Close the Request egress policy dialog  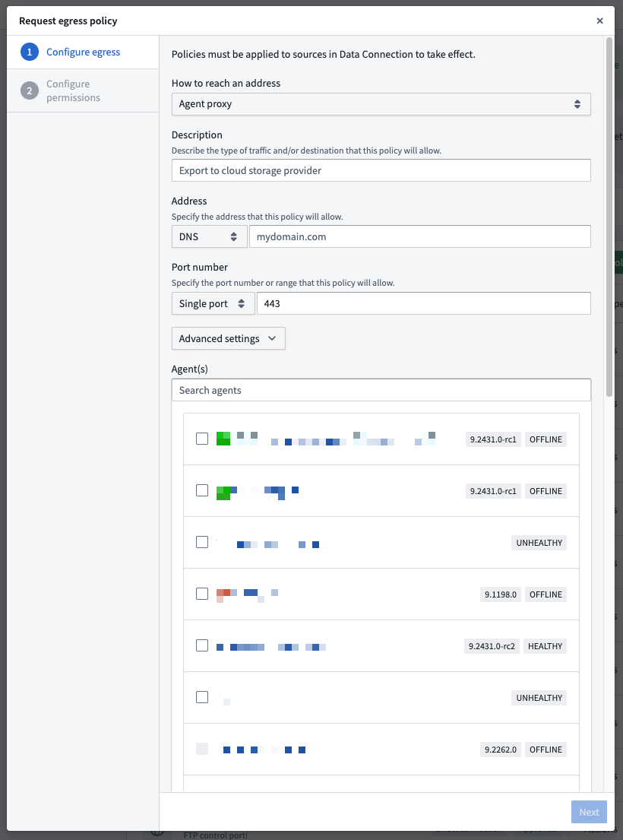(x=599, y=21)
